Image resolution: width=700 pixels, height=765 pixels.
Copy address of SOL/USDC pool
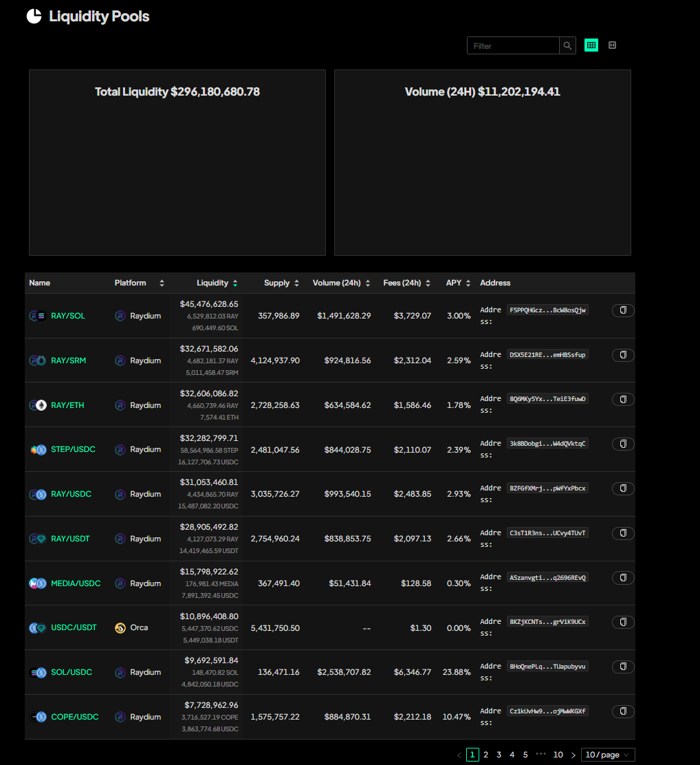[623, 667]
